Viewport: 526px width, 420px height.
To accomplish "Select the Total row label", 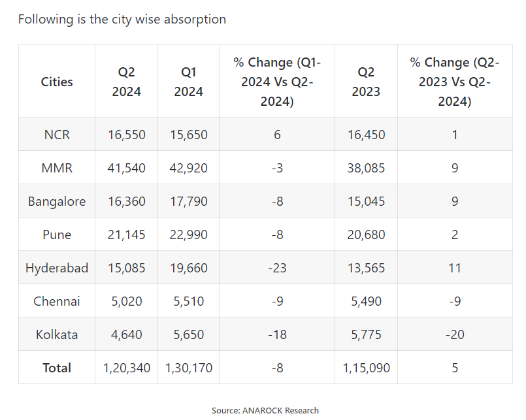I will click(x=57, y=368).
